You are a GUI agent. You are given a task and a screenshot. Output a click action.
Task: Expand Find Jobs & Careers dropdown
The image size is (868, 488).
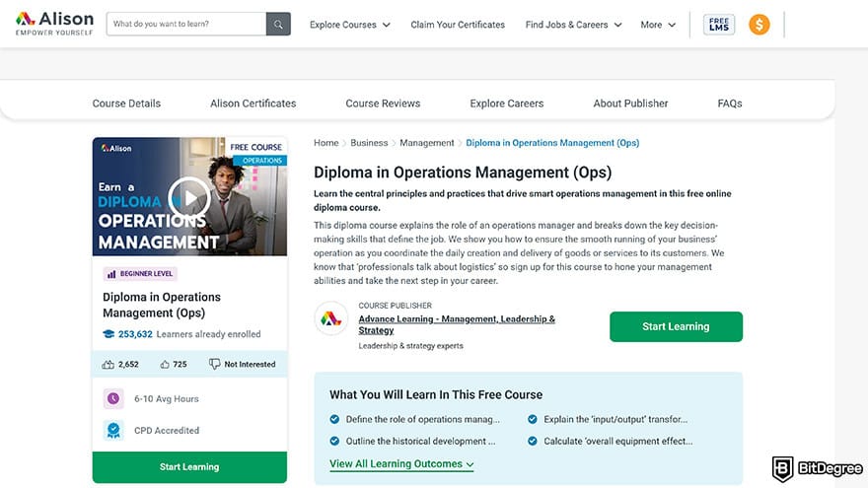pos(573,25)
